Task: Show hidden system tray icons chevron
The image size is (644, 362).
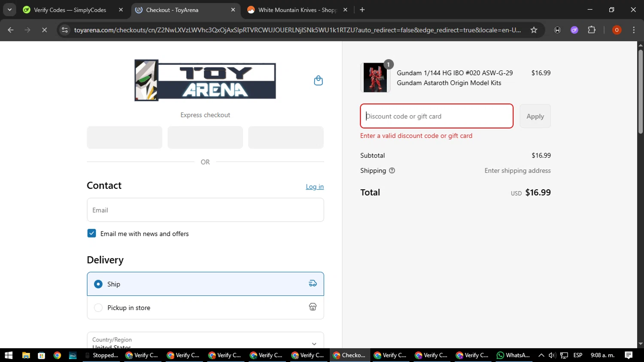Action: [x=541, y=355]
